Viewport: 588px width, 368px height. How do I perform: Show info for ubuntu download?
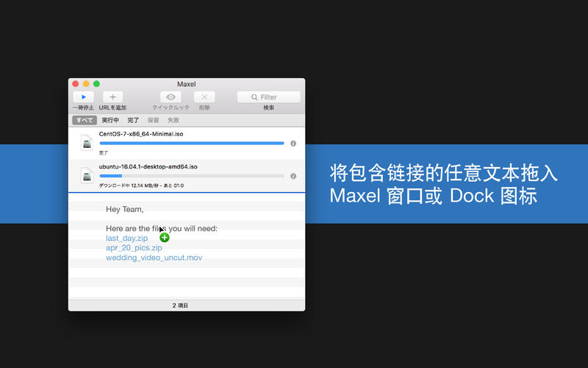click(x=293, y=176)
